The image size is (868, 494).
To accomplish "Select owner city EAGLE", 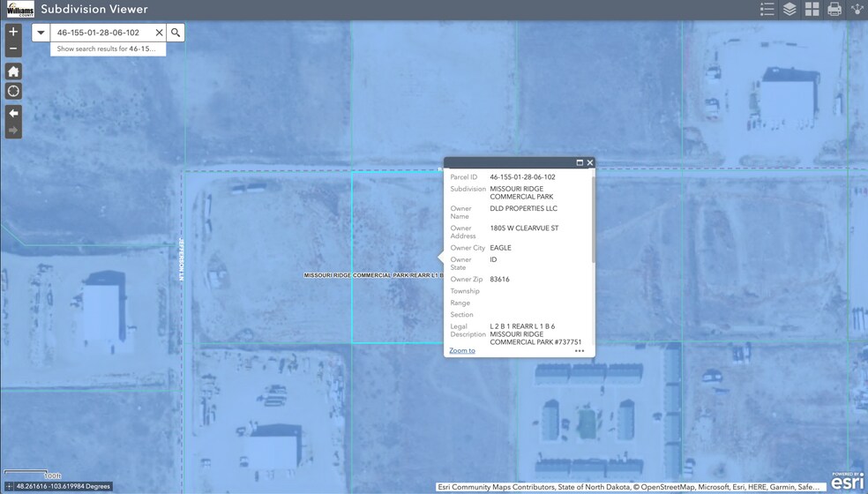I will tap(500, 248).
